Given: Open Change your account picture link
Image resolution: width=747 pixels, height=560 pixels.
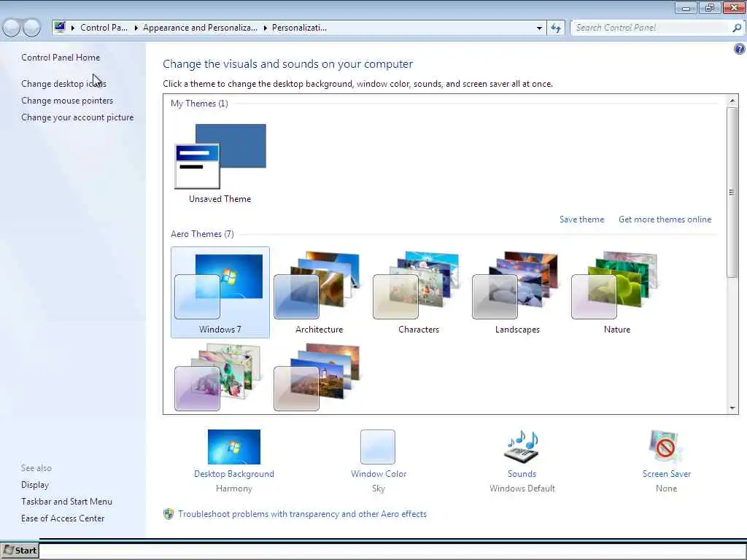Looking at the screenshot, I should (x=77, y=117).
